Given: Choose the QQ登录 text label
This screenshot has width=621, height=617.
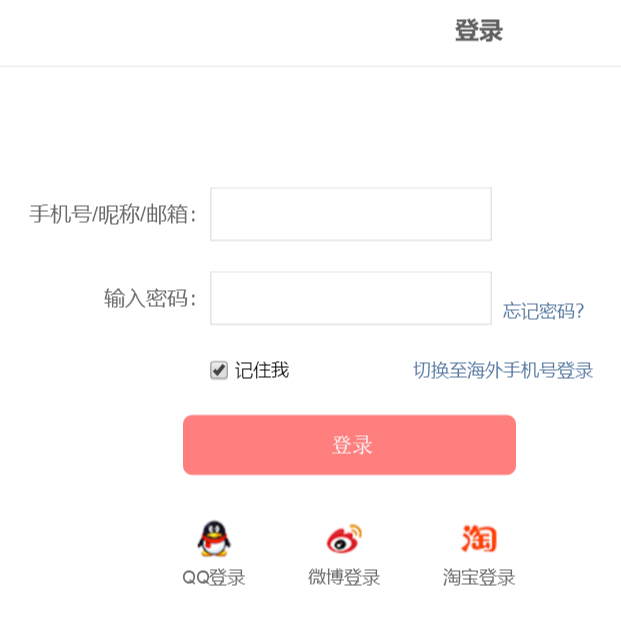Looking at the screenshot, I should coord(213,578).
